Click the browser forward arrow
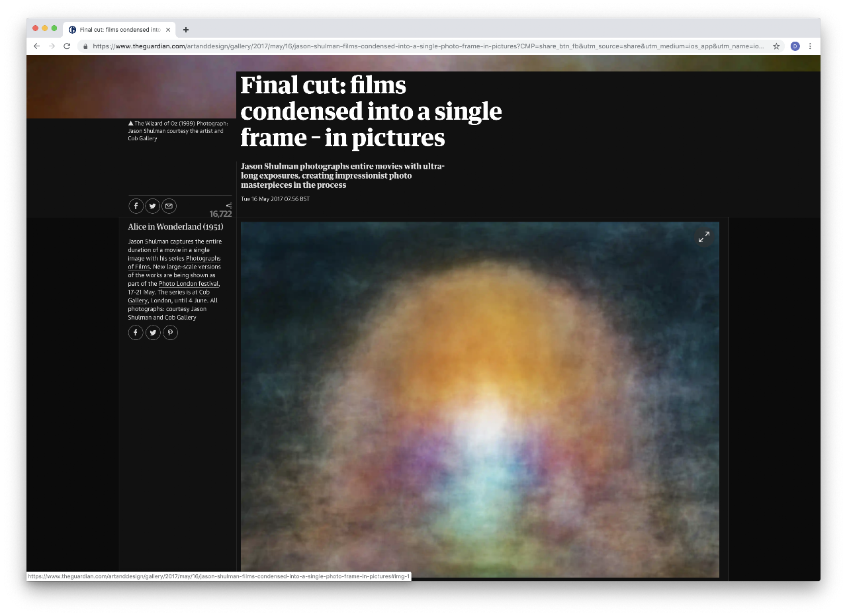847x616 pixels. tap(52, 46)
